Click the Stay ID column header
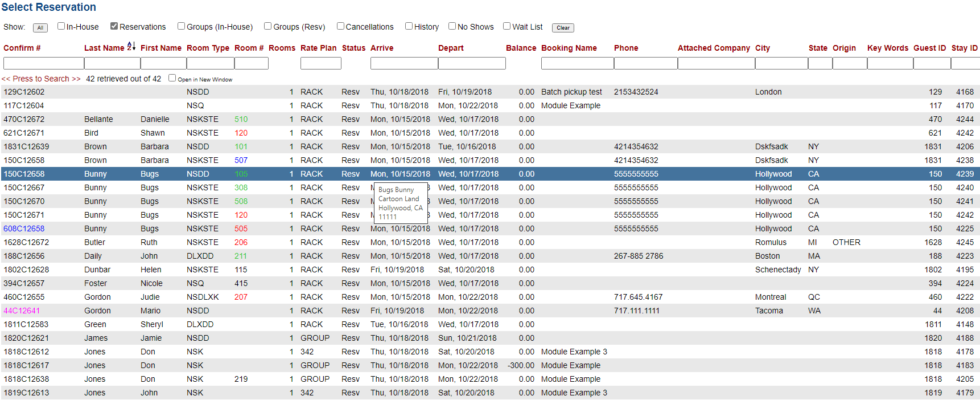 tap(964, 48)
